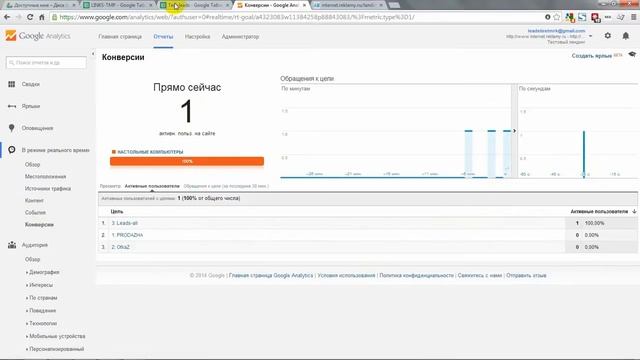Open the Настройка tab
Image resolution: width=640 pixels, height=360 pixels.
[197, 37]
